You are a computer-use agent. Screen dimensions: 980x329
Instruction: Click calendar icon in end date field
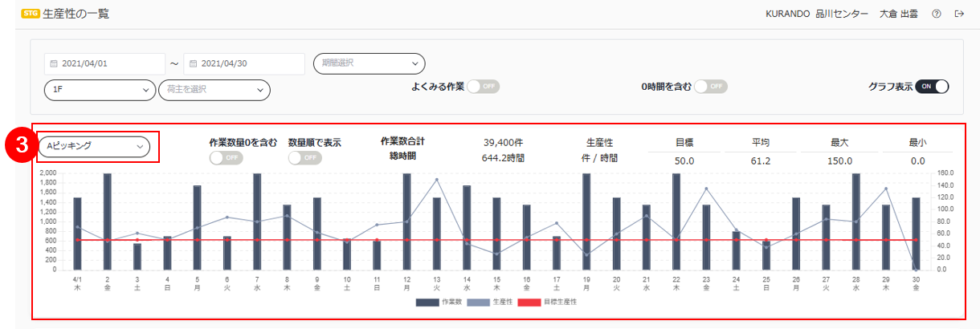pos(193,64)
